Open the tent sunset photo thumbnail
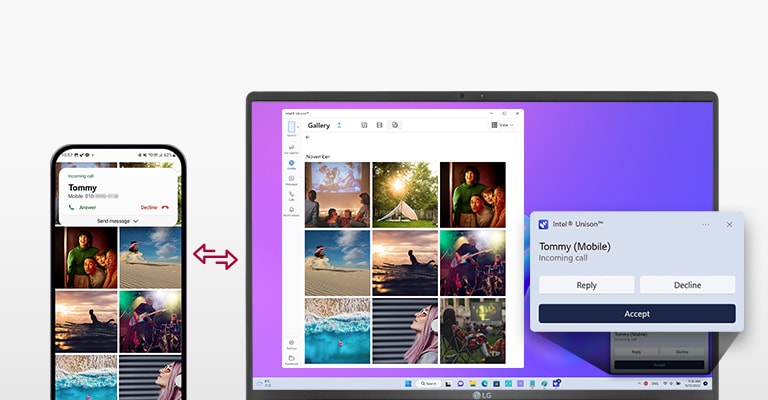 [405, 194]
